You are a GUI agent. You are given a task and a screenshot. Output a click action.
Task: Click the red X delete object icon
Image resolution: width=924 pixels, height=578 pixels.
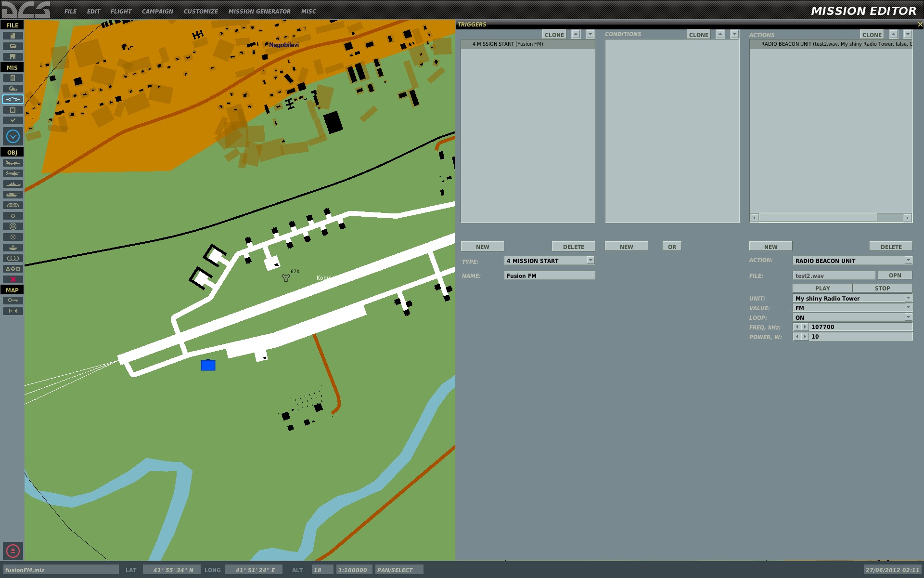pyautogui.click(x=13, y=279)
